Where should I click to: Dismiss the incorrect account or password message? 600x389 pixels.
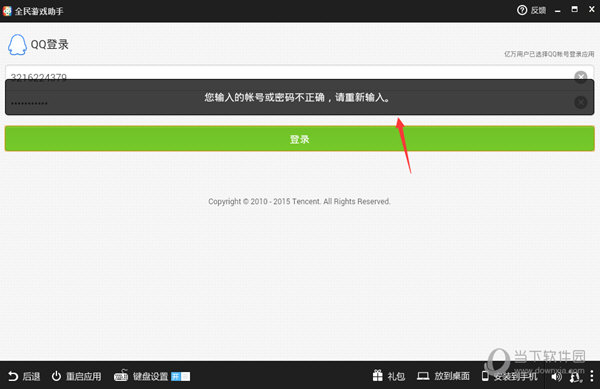299,97
